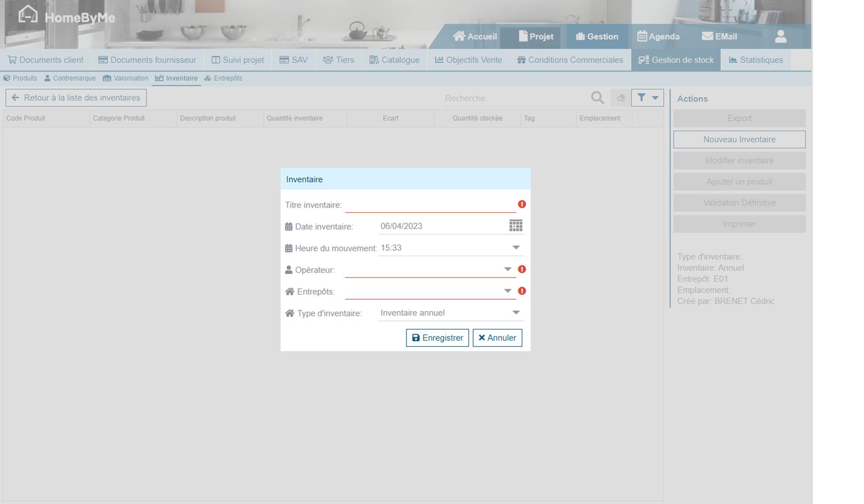Open the filter funnel dropdown
The width and height of the screenshot is (864, 504).
[x=647, y=98]
